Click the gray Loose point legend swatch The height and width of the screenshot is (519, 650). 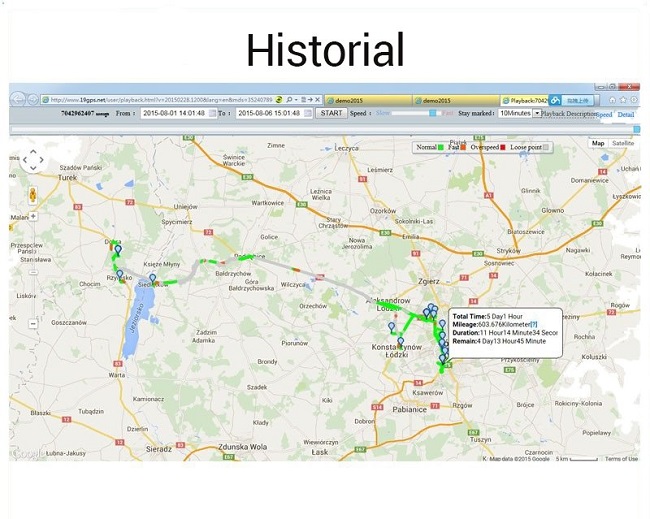tap(546, 147)
